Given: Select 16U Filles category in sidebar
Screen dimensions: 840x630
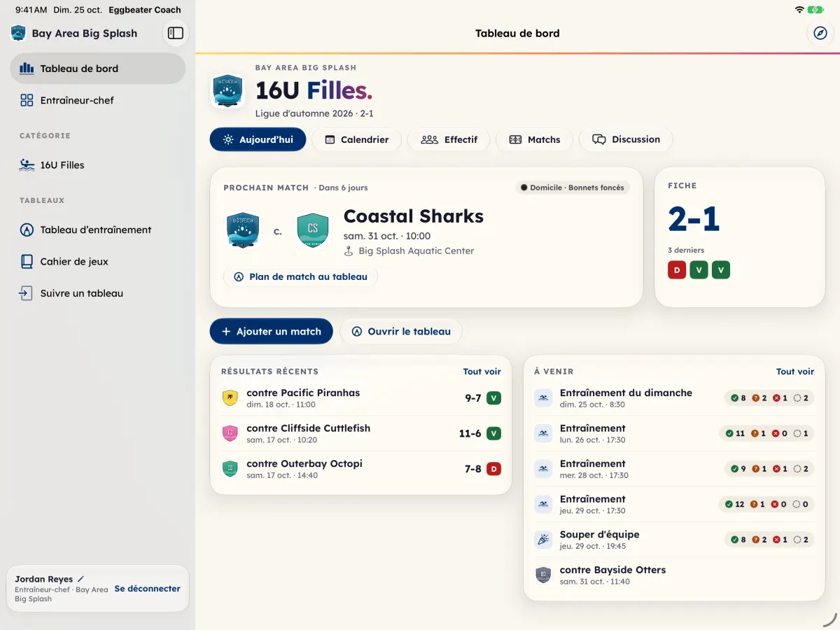Looking at the screenshot, I should [97, 165].
